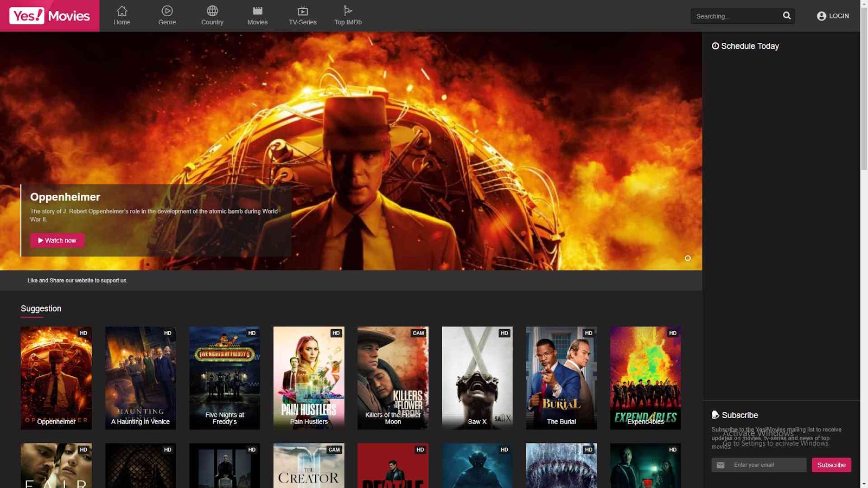Select the Pain Hustlers movie poster
The height and width of the screenshot is (488, 868).
pos(309,378)
